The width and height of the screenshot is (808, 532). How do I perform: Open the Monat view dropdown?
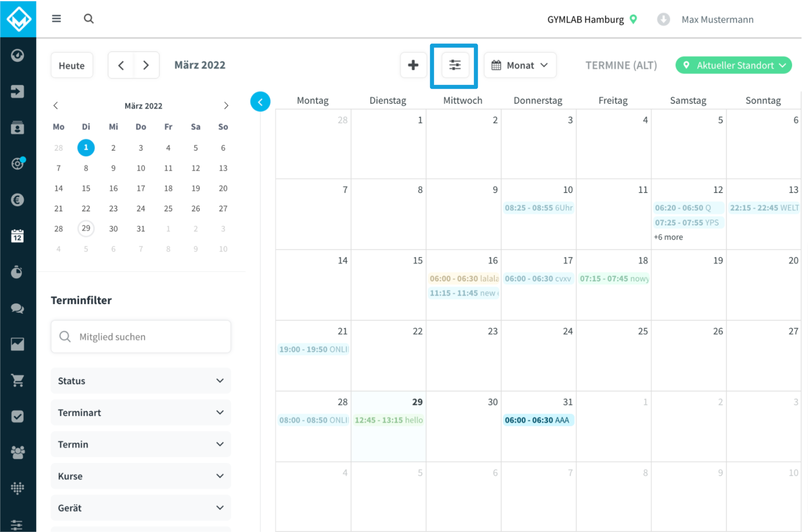(x=520, y=65)
